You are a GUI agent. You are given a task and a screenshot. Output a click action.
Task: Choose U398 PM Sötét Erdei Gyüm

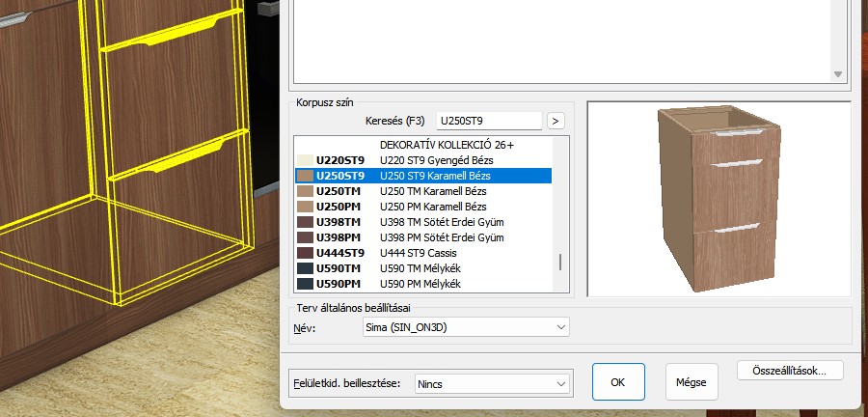tap(424, 237)
